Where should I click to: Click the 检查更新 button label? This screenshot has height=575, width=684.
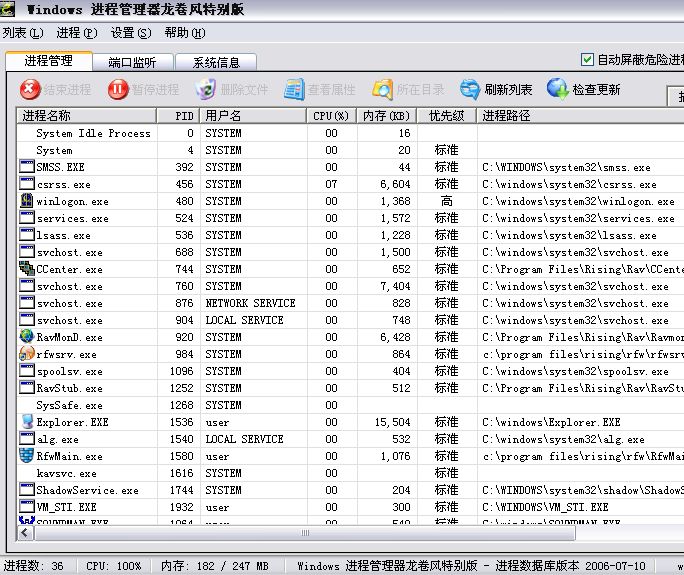pyautogui.click(x=596, y=89)
